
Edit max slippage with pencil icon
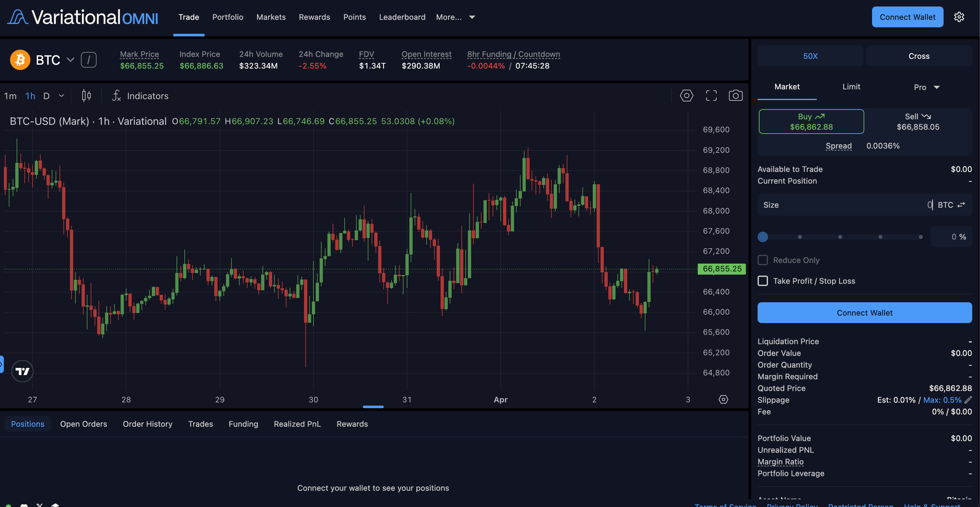tap(969, 400)
